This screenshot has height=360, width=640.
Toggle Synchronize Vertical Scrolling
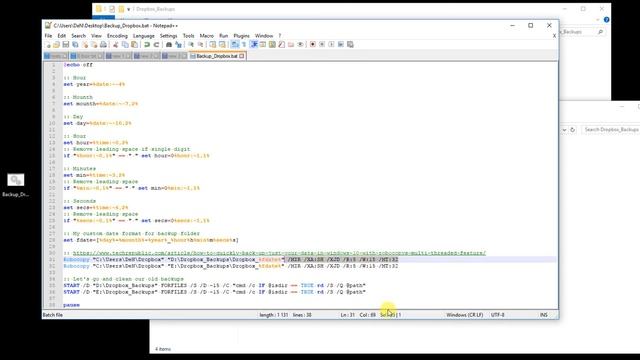[213, 44]
